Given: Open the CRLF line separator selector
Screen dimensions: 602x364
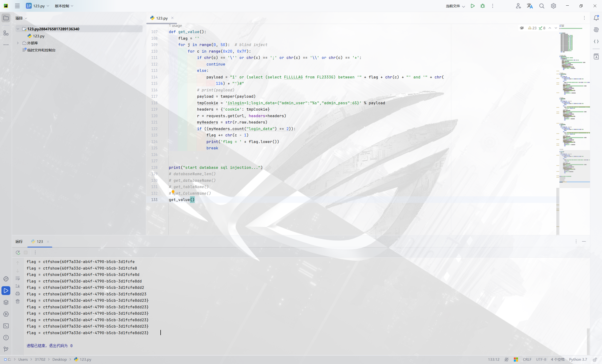Looking at the screenshot, I should click(527, 359).
